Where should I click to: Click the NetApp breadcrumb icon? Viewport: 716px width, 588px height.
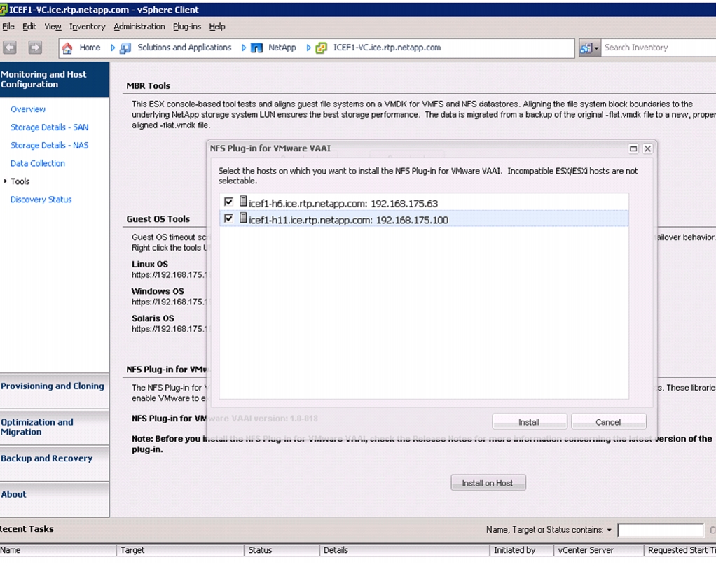256,48
